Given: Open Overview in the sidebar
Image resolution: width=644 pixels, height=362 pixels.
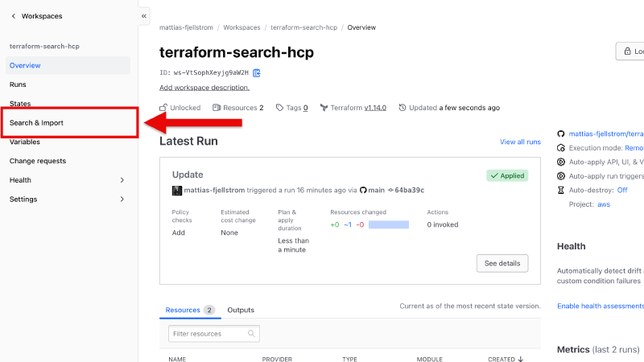Looking at the screenshot, I should [68, 65].
